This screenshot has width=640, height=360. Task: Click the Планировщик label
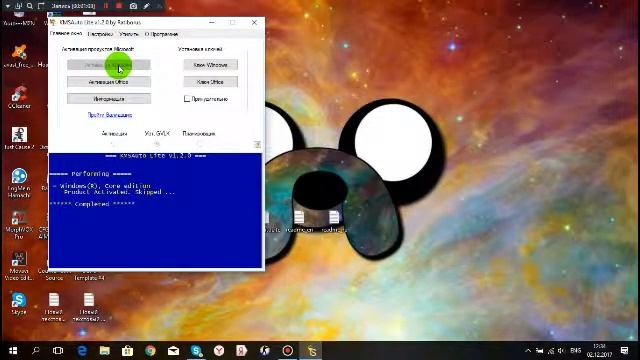[199, 133]
